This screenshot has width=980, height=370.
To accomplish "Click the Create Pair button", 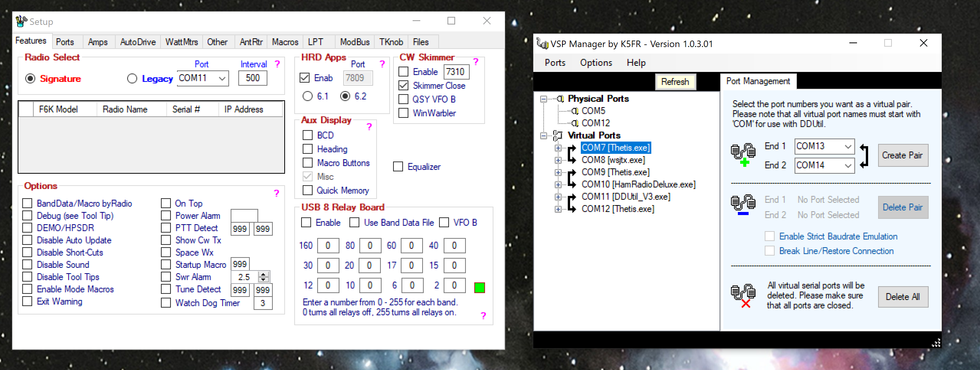I will point(903,155).
